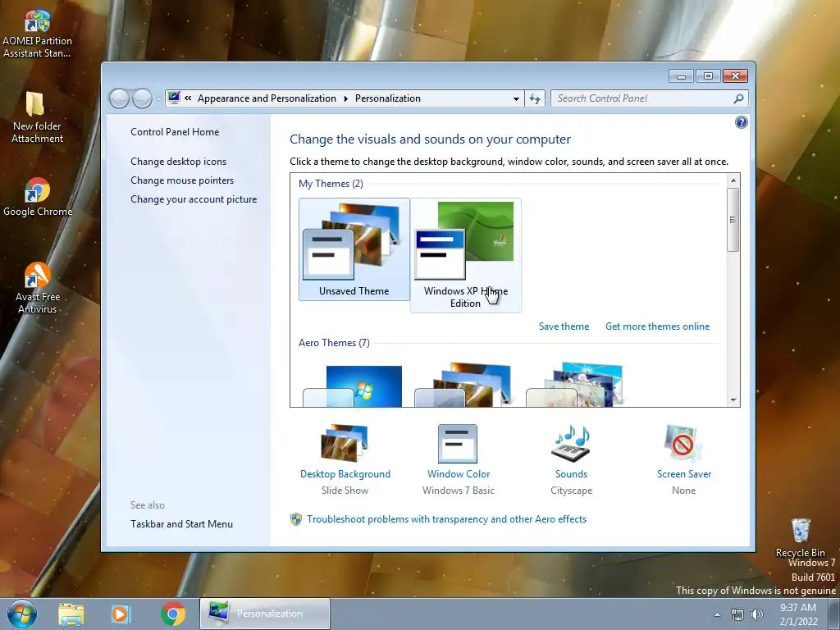The image size is (840, 630).
Task: Select the Unsaved Theme thumbnail
Action: (354, 249)
